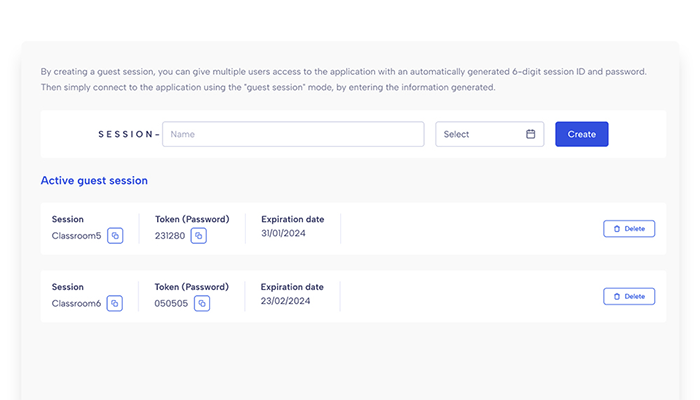
Task: Copy token 231280 to clipboard
Action: tap(199, 236)
